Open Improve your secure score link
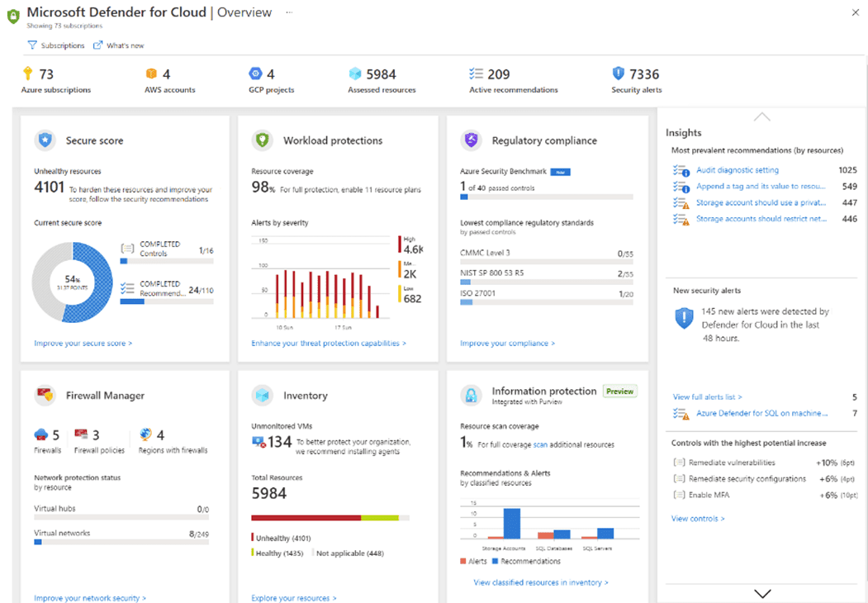The width and height of the screenshot is (868, 603). pos(83,344)
